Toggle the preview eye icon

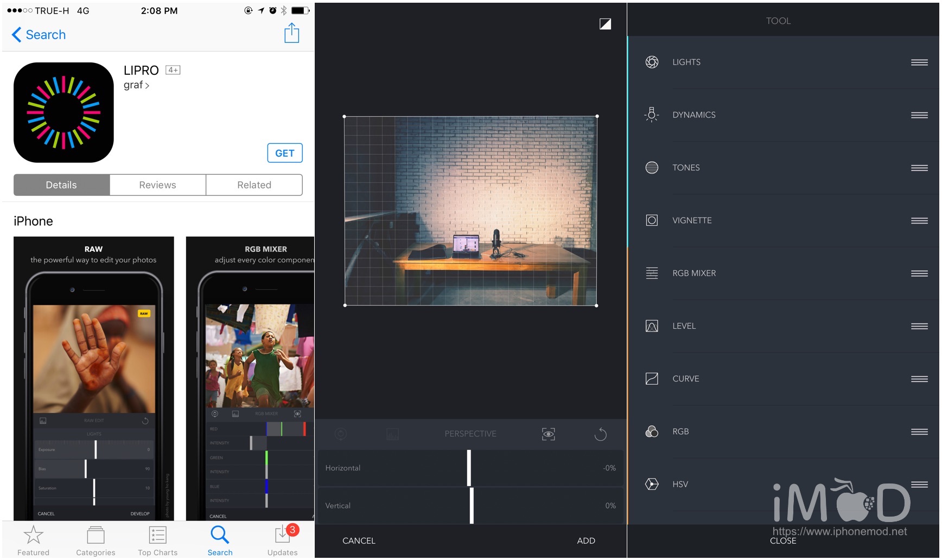coord(548,434)
